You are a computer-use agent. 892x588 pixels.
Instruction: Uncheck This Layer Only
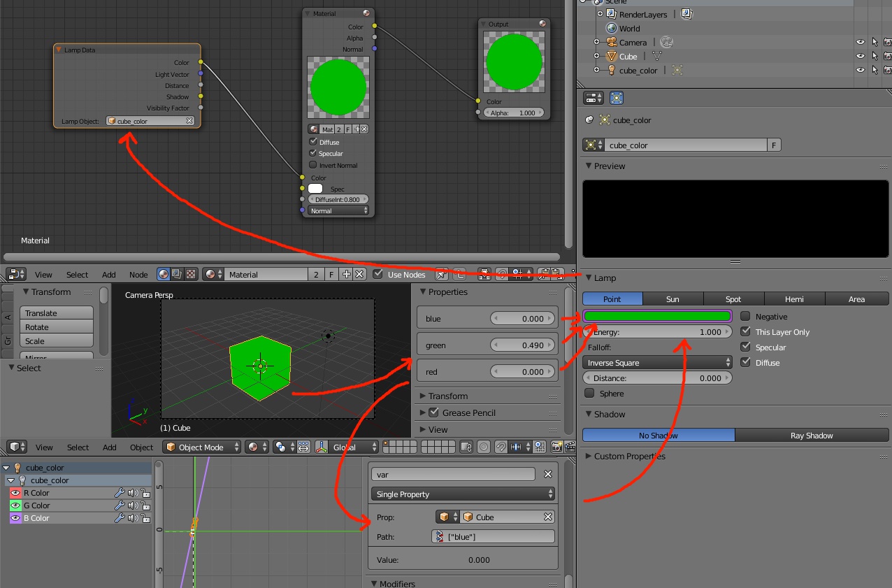click(745, 332)
